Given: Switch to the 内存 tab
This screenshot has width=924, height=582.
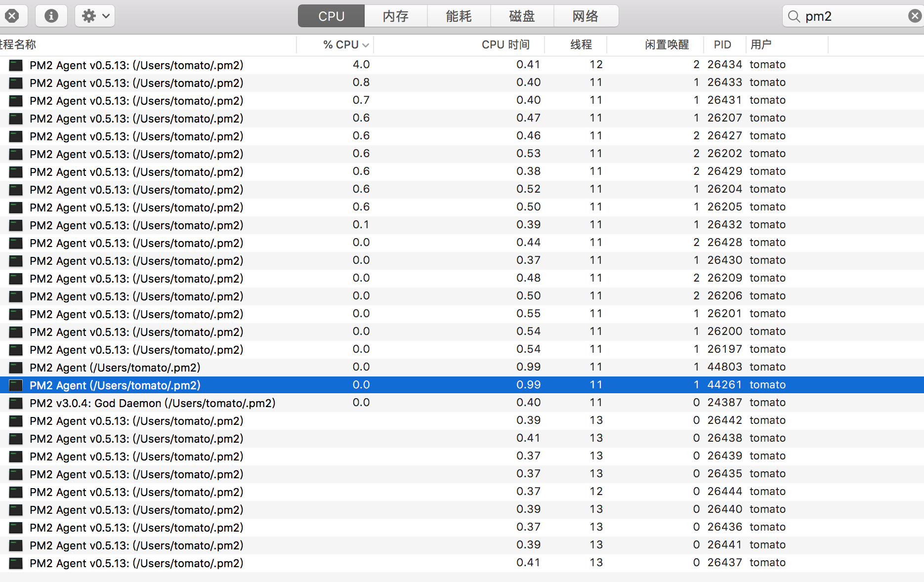Looking at the screenshot, I should pyautogui.click(x=395, y=16).
